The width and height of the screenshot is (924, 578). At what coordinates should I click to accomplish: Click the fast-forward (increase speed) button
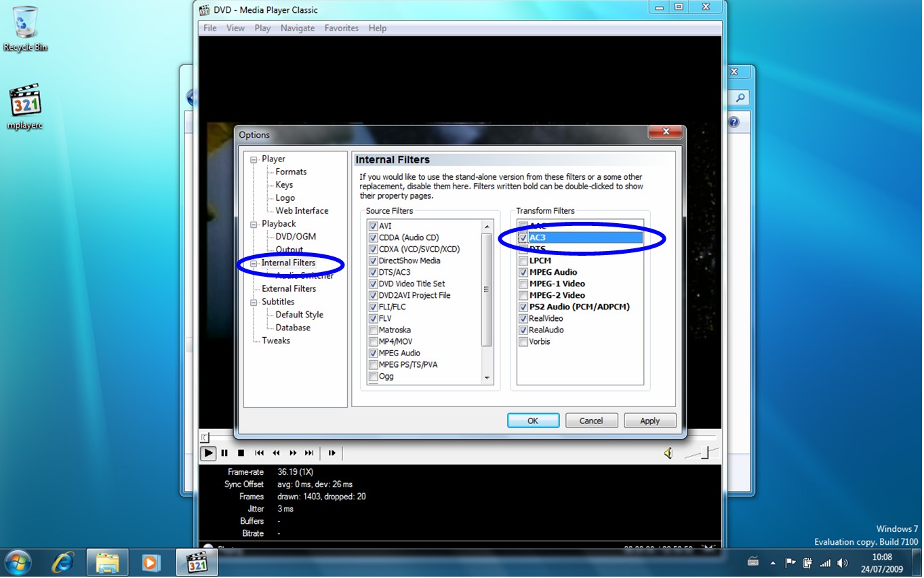tap(293, 454)
